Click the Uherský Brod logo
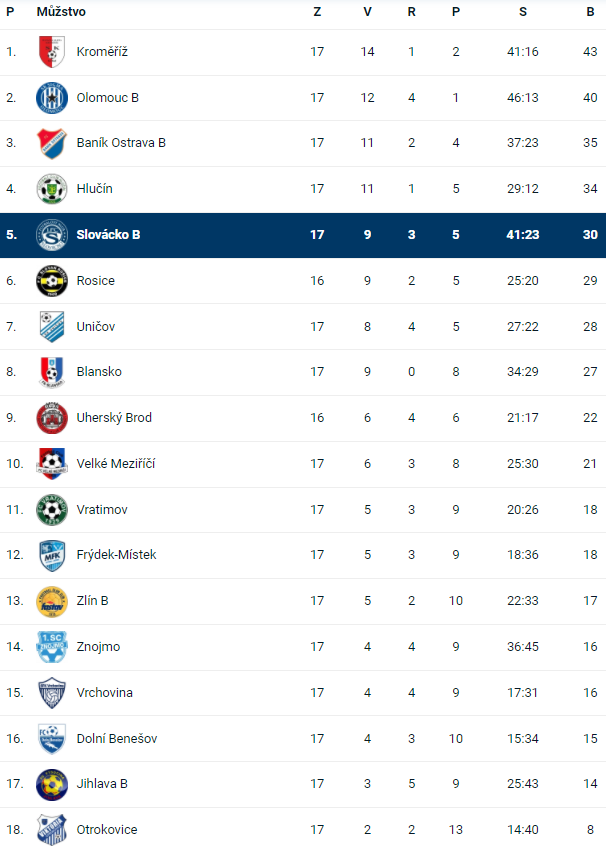606x851 pixels. tap(51, 418)
